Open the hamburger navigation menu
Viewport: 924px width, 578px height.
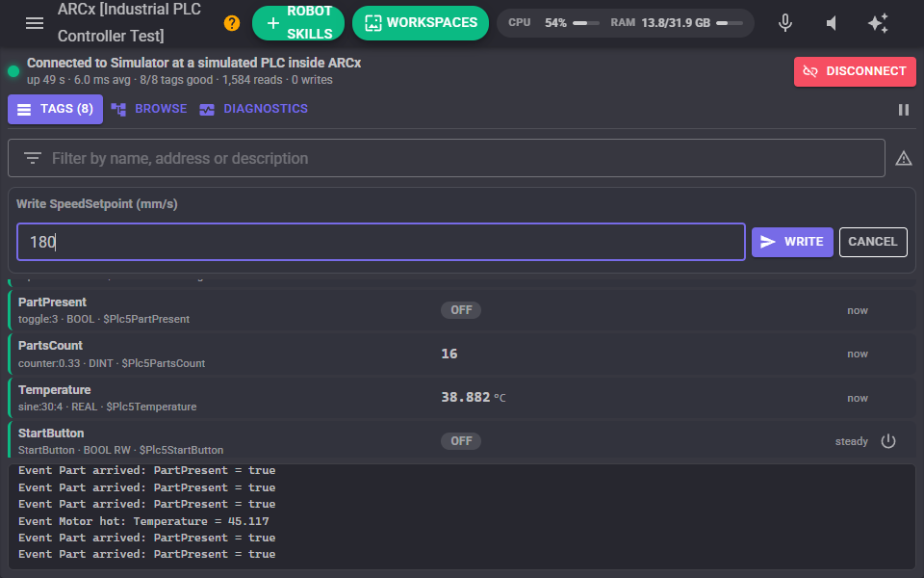pos(35,23)
